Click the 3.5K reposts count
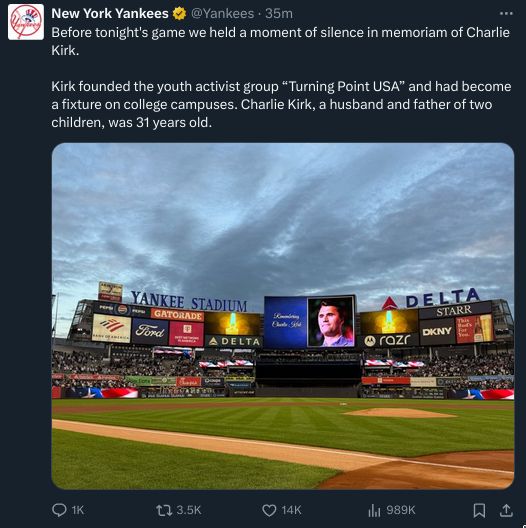 tap(189, 510)
